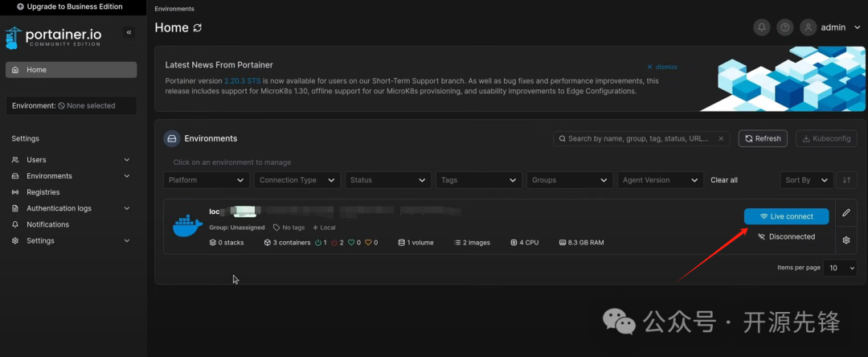Click the 'Group: Unassigned' text
The height and width of the screenshot is (357, 868).
coord(235,228)
